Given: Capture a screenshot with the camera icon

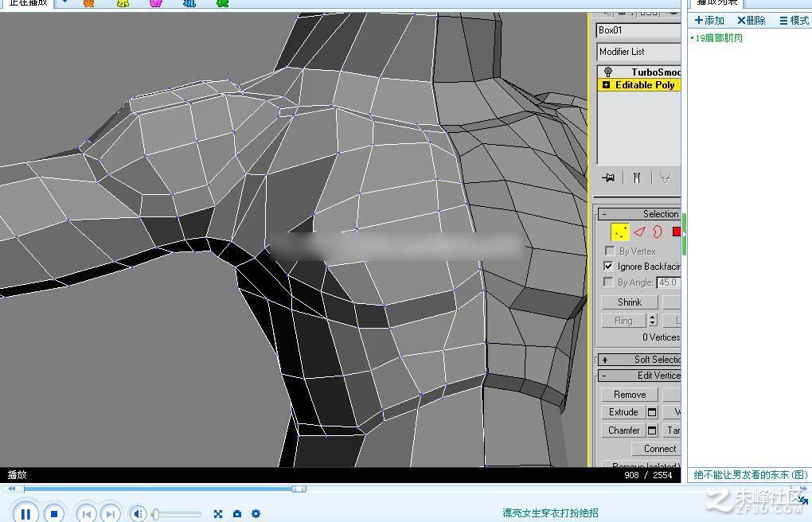Looking at the screenshot, I should [x=237, y=514].
